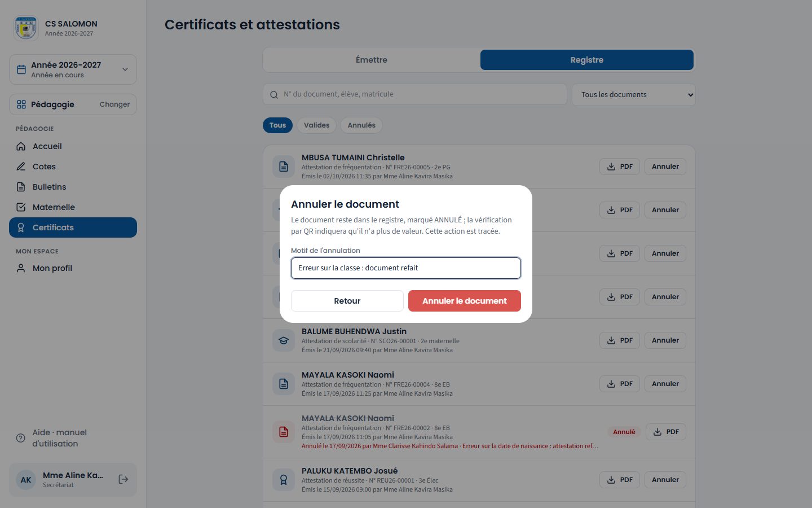Open Mon profil page

pyautogui.click(x=73, y=268)
